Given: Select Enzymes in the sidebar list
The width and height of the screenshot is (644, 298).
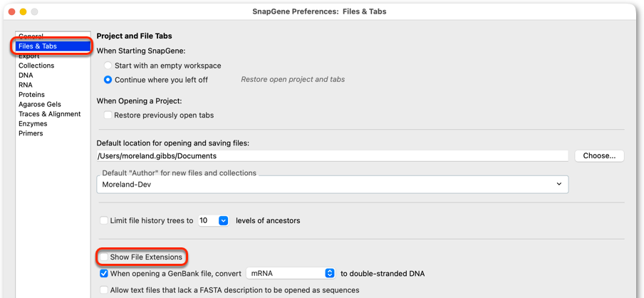Looking at the screenshot, I should (33, 124).
